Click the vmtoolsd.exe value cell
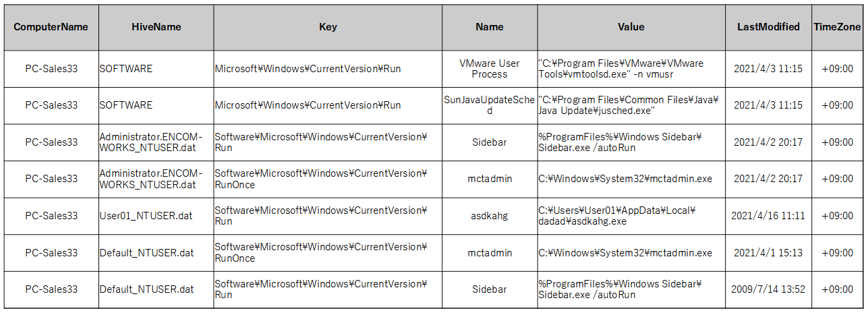 click(x=631, y=69)
